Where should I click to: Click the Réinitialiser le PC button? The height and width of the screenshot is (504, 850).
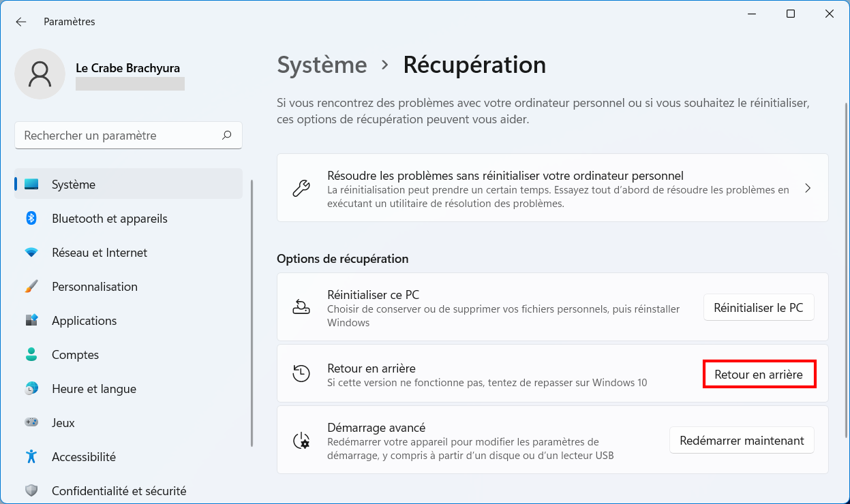point(759,308)
